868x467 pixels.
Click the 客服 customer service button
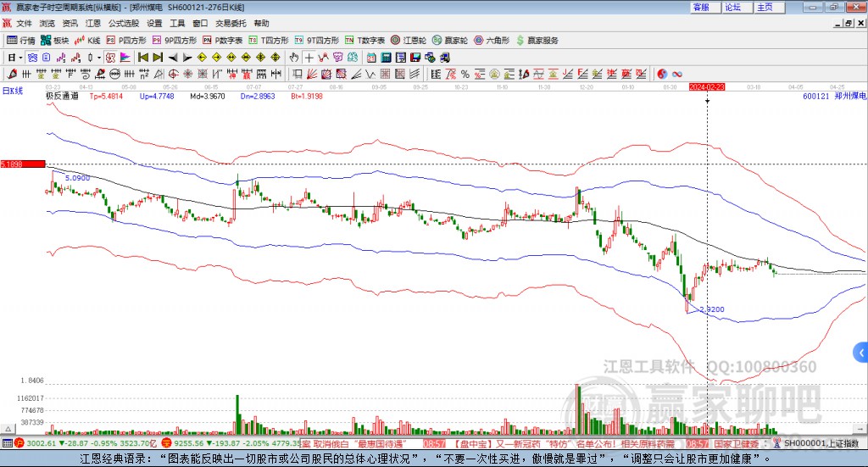tap(701, 7)
